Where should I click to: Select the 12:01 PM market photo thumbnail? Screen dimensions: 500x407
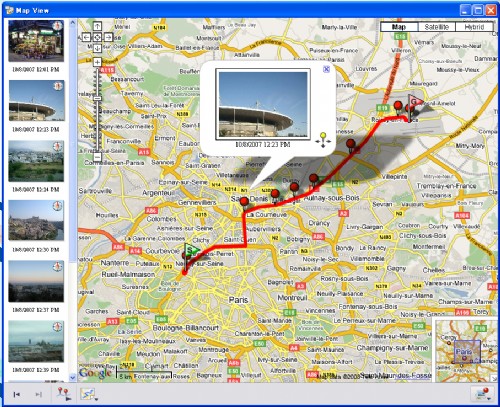(36, 41)
